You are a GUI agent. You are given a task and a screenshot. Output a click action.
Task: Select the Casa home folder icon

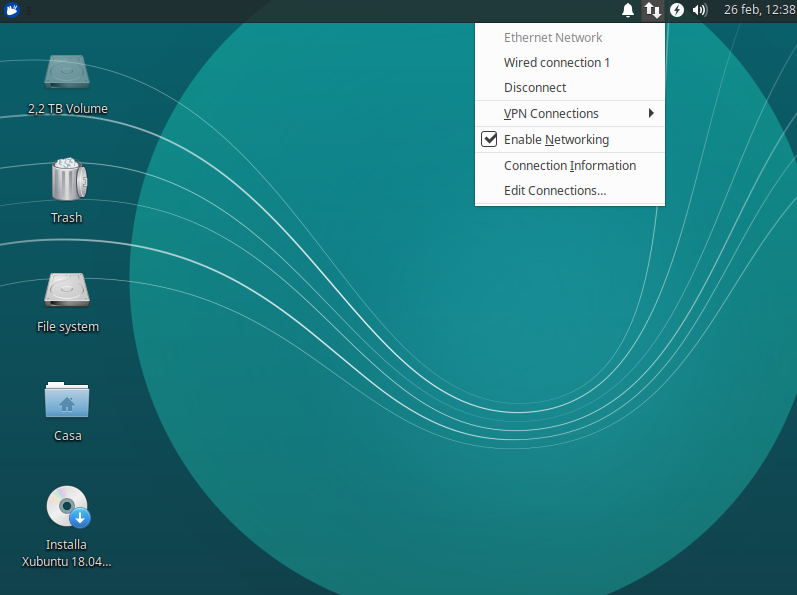coord(67,400)
